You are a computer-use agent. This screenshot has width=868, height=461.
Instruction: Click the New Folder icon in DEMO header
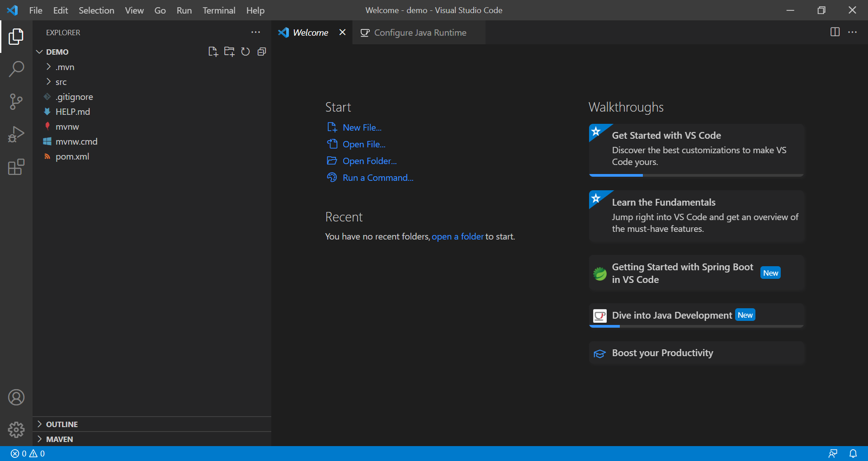tap(229, 52)
